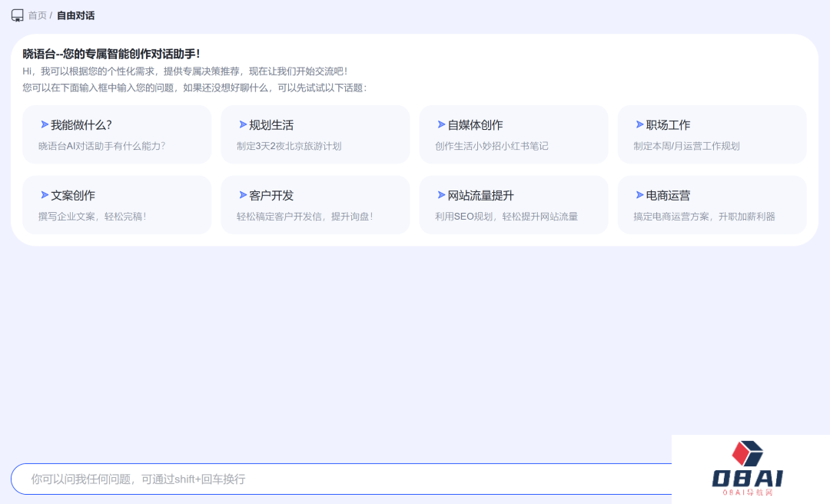Click the arrow icon beside 自媒体创作
The width and height of the screenshot is (830, 504).
[x=442, y=124]
